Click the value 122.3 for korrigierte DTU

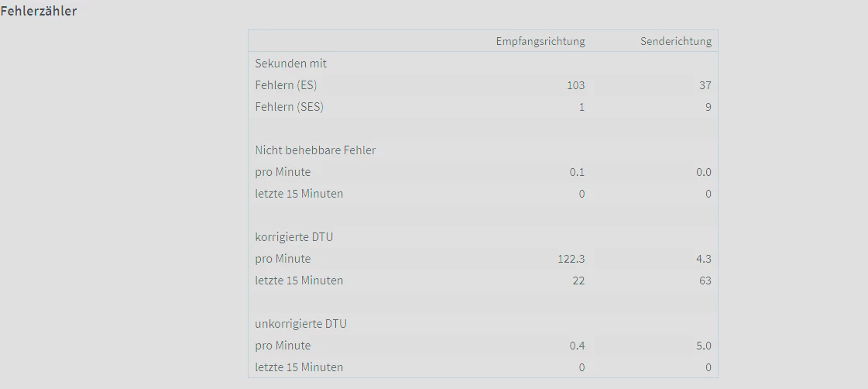coord(571,259)
